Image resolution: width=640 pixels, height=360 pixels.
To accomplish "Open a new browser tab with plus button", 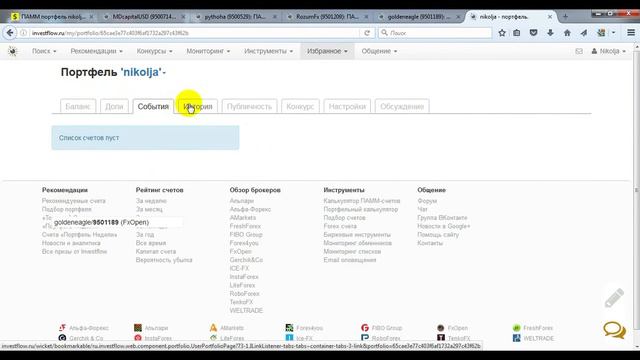I will [565, 17].
